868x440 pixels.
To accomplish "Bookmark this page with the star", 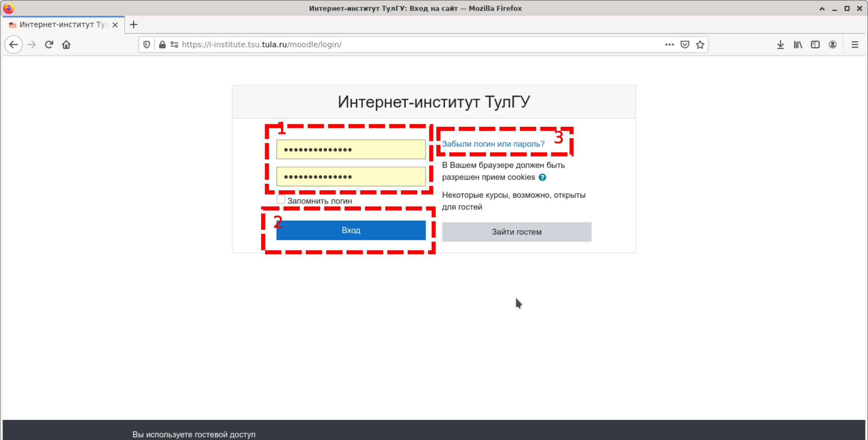I will tap(700, 45).
